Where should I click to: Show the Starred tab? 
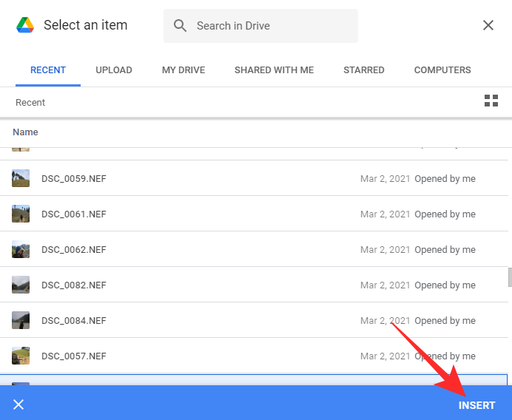pyautogui.click(x=363, y=70)
